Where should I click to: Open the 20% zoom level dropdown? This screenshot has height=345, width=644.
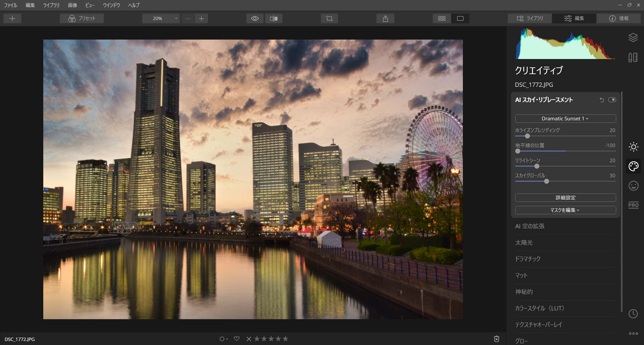coord(161,18)
